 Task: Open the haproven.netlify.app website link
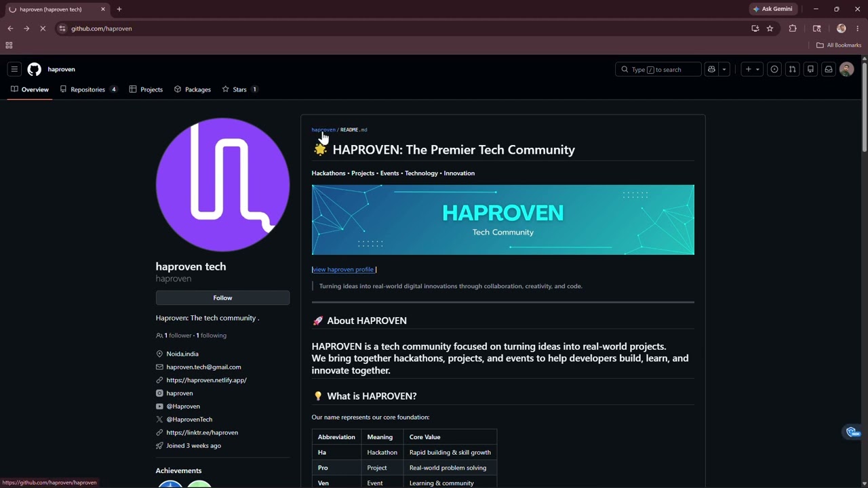point(206,380)
